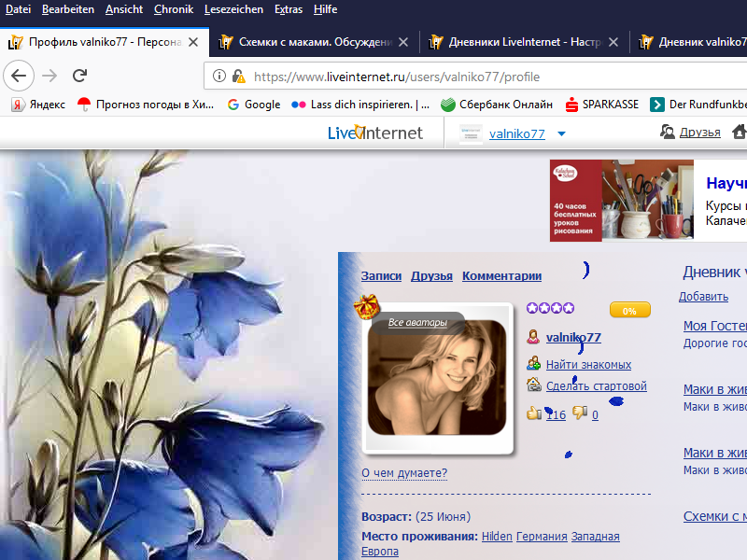747x560 pixels.
Task: Open the Друзья link in the header
Action: (x=699, y=132)
